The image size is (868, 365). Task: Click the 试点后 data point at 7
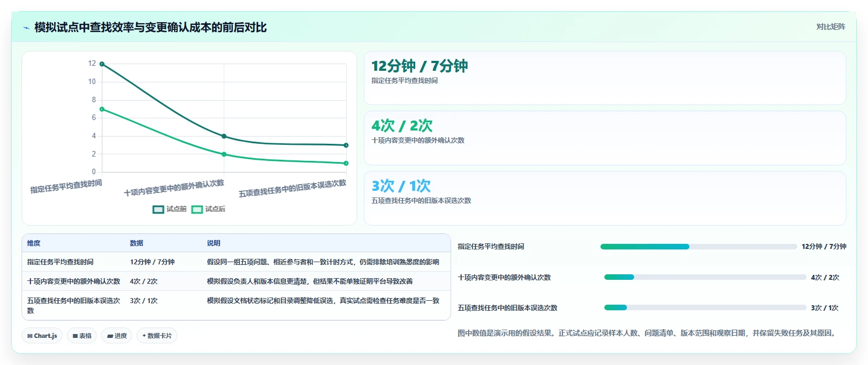click(x=102, y=109)
